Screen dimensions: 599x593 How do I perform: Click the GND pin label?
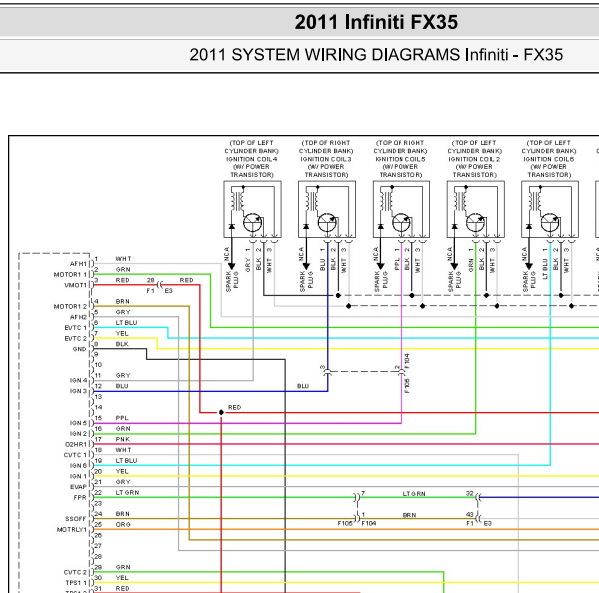pyautogui.click(x=79, y=349)
